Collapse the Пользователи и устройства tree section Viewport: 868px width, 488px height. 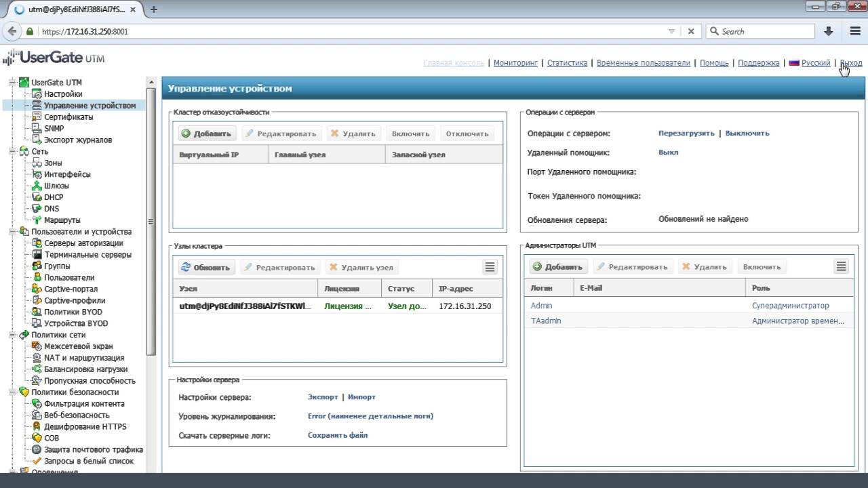point(13,232)
